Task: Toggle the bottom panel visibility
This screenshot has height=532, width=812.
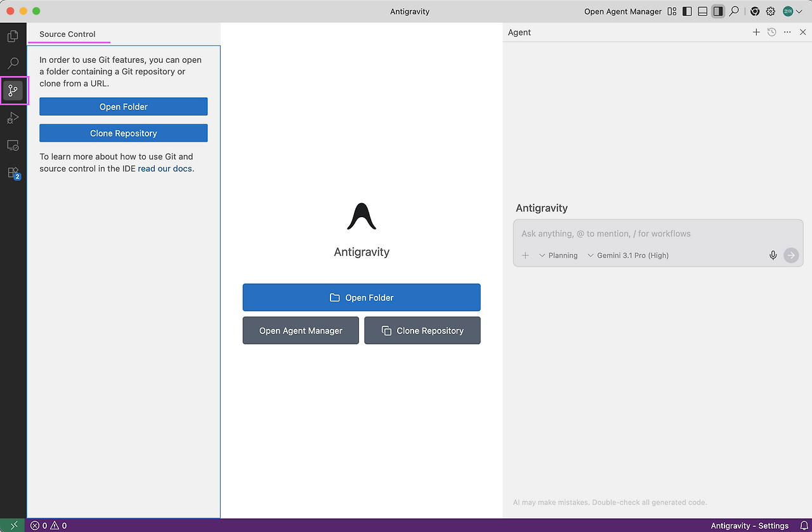Action: [x=702, y=11]
